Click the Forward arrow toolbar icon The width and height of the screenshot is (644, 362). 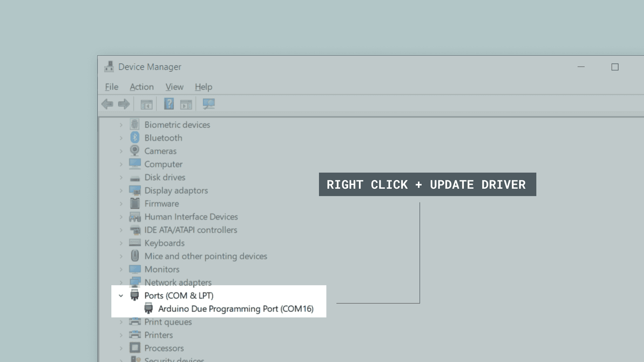coord(124,104)
